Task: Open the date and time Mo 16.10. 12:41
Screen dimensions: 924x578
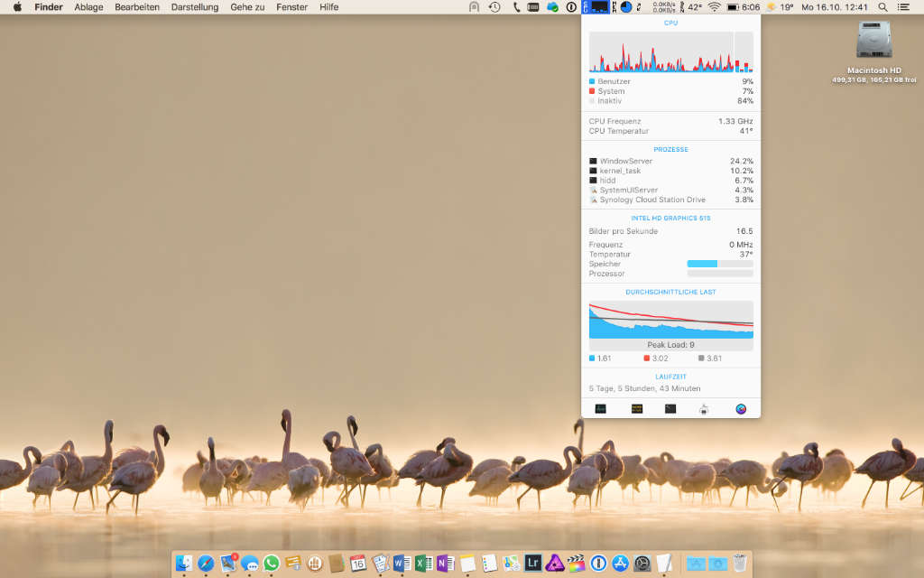Action: click(835, 7)
